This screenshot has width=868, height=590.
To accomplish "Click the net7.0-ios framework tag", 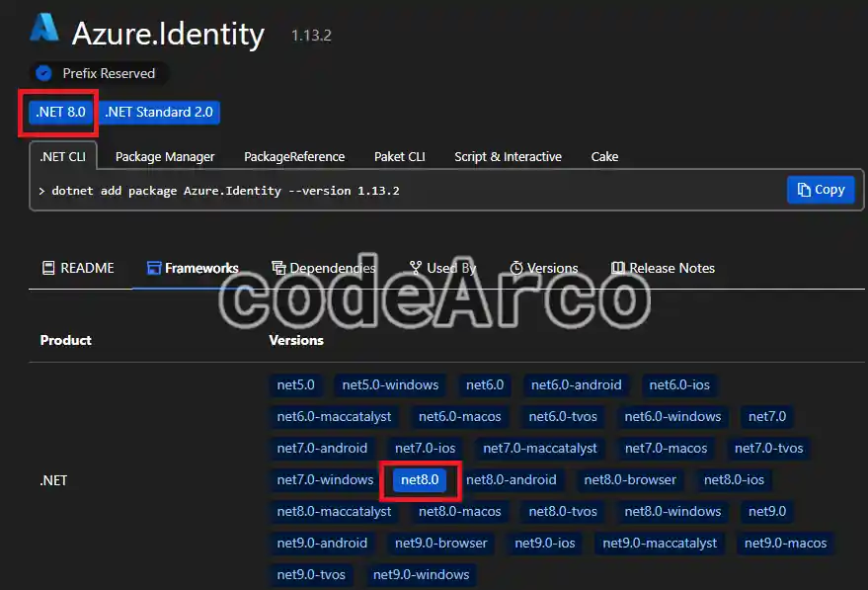I will (x=426, y=448).
